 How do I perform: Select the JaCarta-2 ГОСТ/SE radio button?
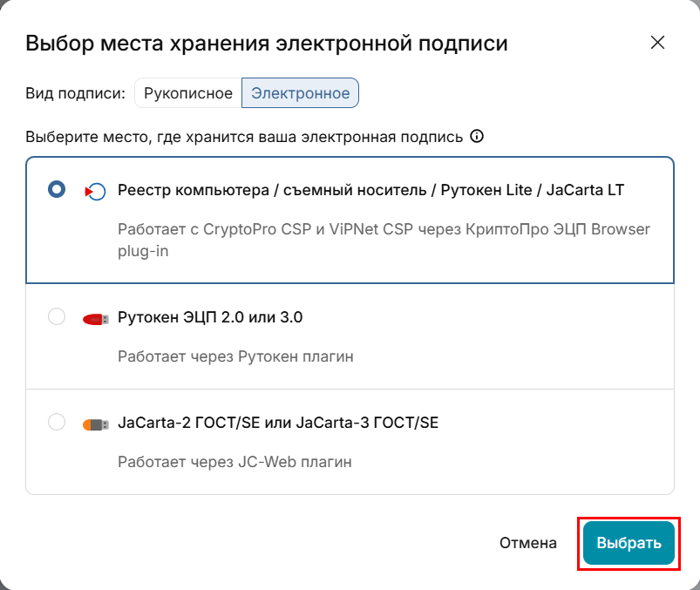point(57,424)
